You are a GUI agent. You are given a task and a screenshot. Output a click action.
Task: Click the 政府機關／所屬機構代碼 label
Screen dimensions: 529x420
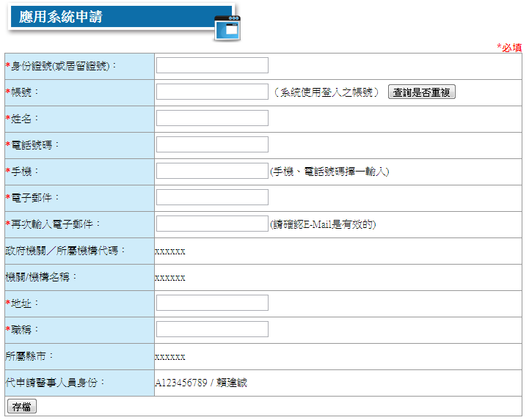(65, 251)
